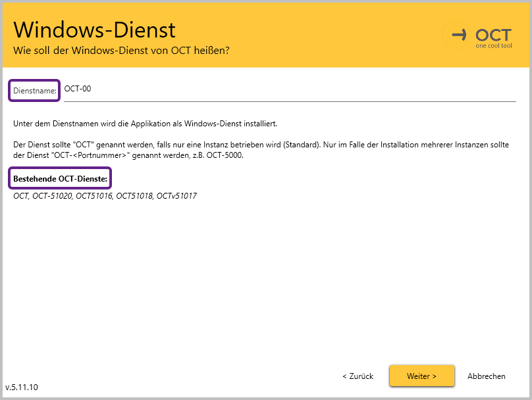Click the version label v.5.11.10

(x=22, y=387)
